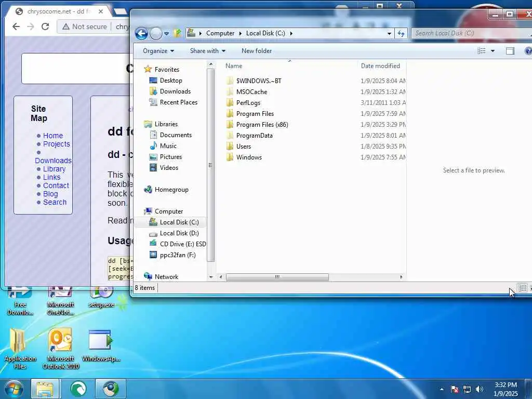The image size is (532, 399).
Task: Open the Share with menu
Action: coord(208,51)
